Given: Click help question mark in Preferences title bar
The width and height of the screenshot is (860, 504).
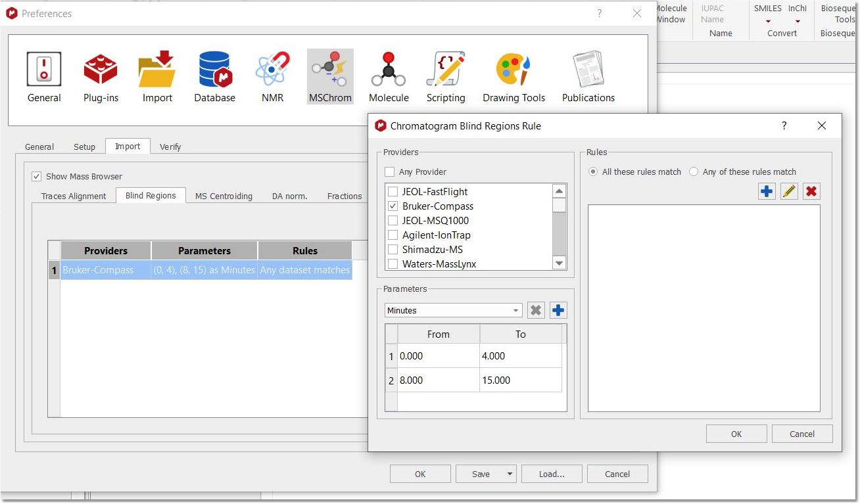Looking at the screenshot, I should (x=599, y=13).
